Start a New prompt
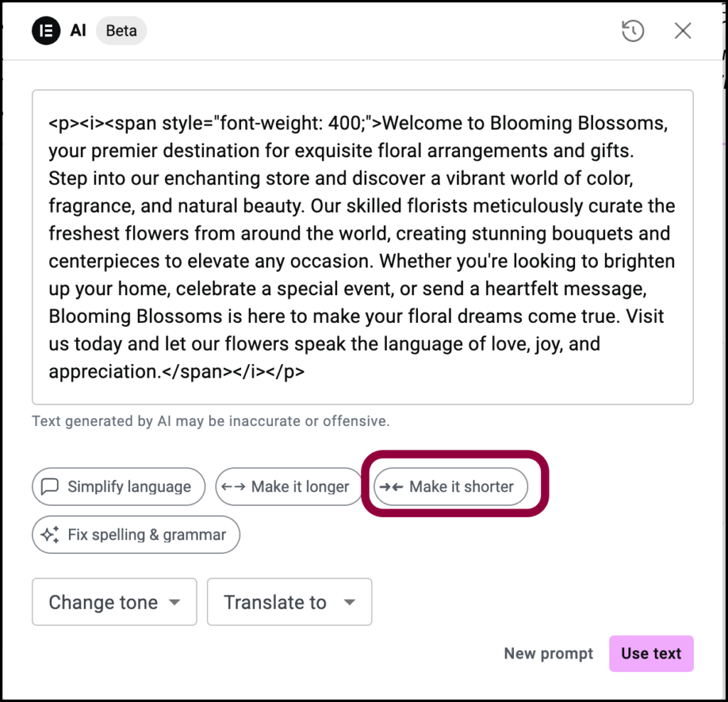Image resolution: width=728 pixels, height=702 pixels. [548, 654]
